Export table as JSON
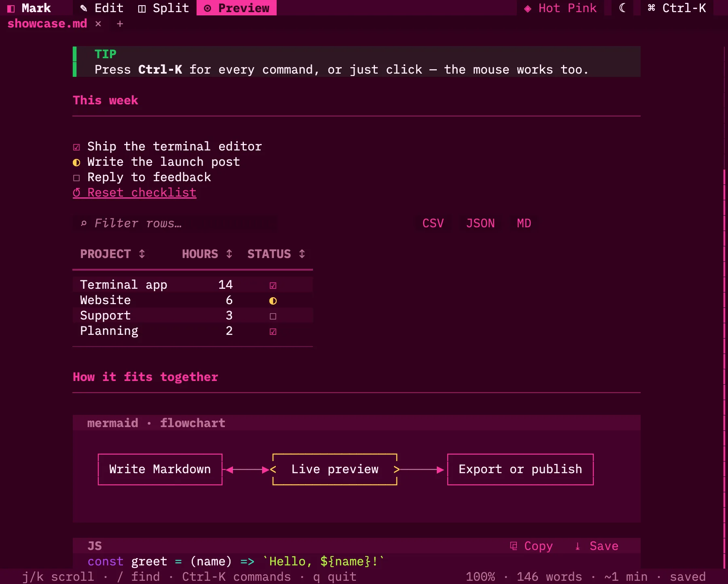This screenshot has width=728, height=584. click(x=480, y=223)
